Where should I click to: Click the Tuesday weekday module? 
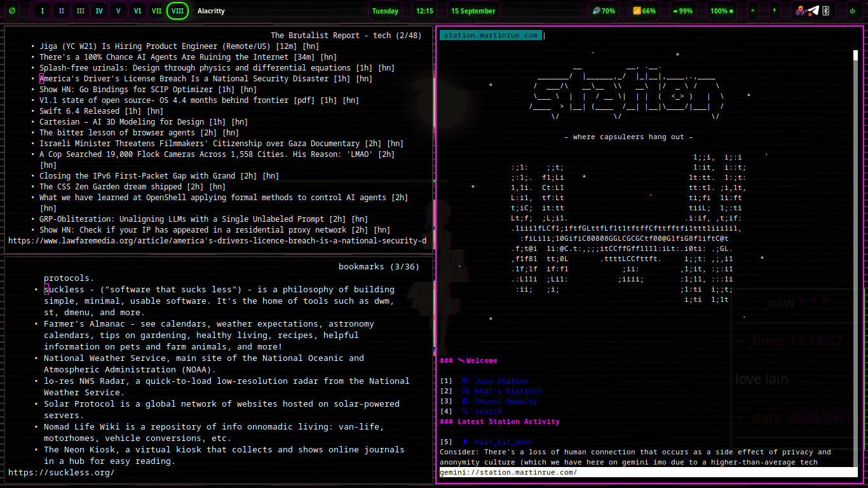[x=385, y=11]
